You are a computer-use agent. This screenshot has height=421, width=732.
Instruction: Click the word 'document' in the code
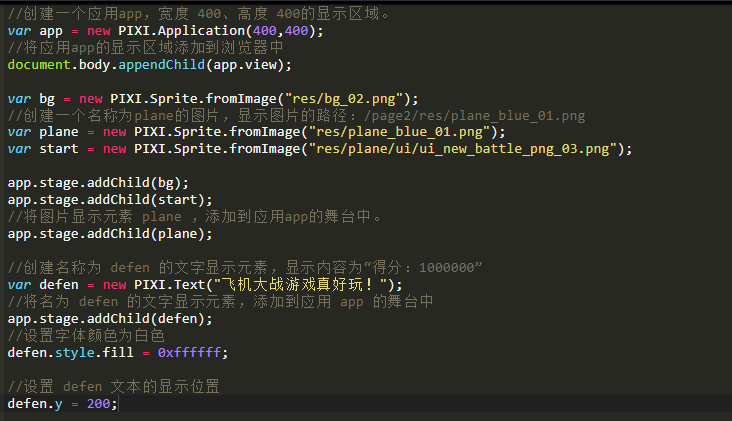pyautogui.click(x=39, y=64)
